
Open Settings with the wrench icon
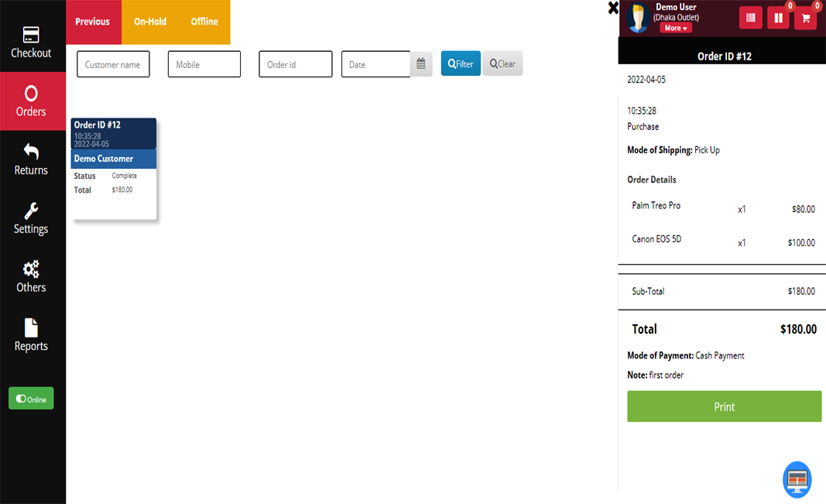[31, 218]
